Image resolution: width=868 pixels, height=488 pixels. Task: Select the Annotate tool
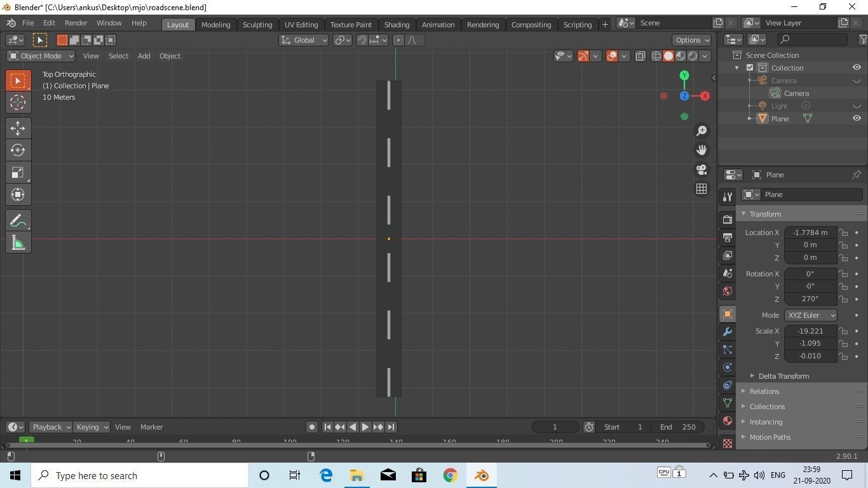[x=17, y=220]
